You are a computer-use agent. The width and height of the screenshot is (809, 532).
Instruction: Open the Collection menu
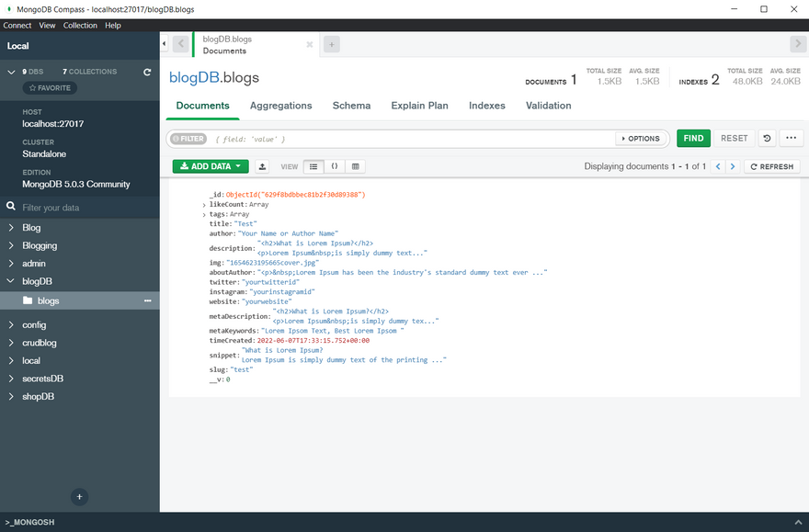80,26
